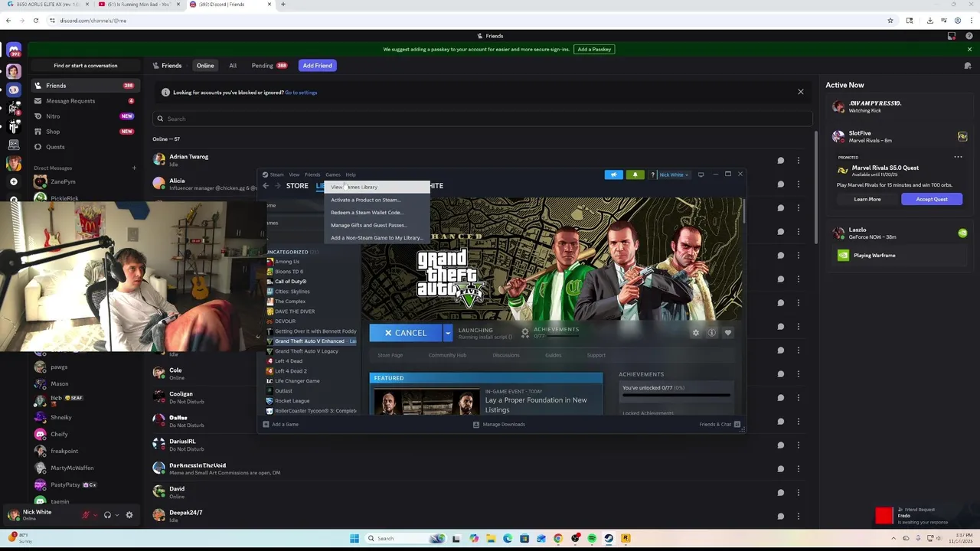
Task: Add GTA V to favorites heart icon
Action: [727, 333]
